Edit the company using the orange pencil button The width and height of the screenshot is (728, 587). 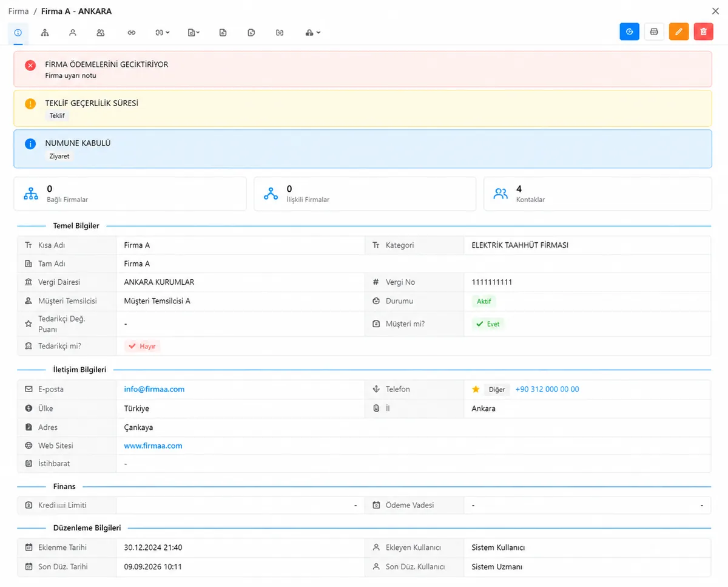(x=679, y=32)
